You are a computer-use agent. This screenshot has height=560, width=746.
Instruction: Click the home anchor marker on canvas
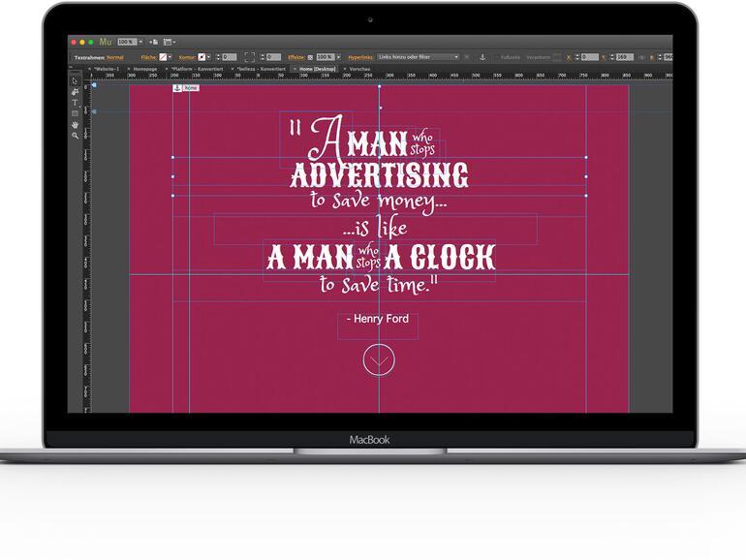point(186,88)
